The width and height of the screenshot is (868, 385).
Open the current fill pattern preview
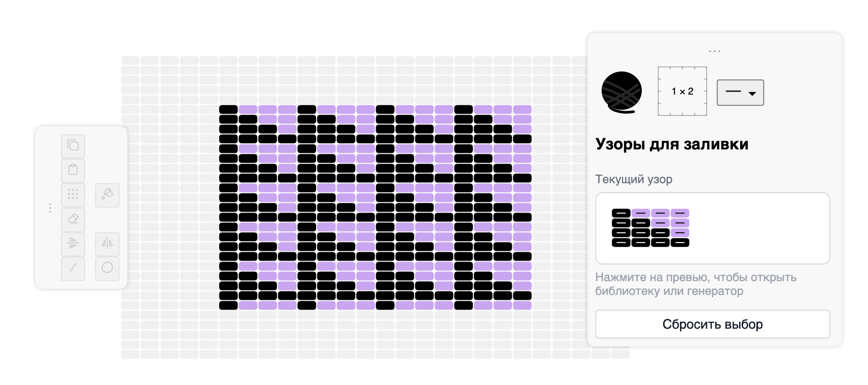(x=712, y=228)
